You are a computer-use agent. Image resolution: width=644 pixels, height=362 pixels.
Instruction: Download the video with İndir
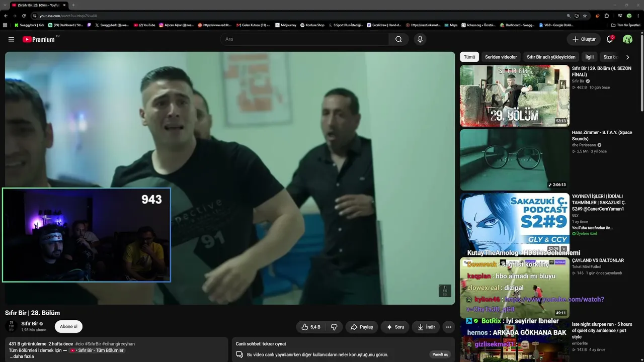(x=426, y=327)
